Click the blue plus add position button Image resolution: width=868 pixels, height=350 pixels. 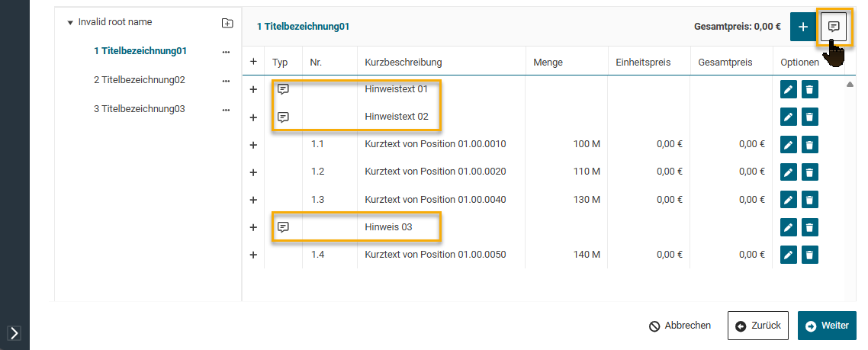[802, 27]
